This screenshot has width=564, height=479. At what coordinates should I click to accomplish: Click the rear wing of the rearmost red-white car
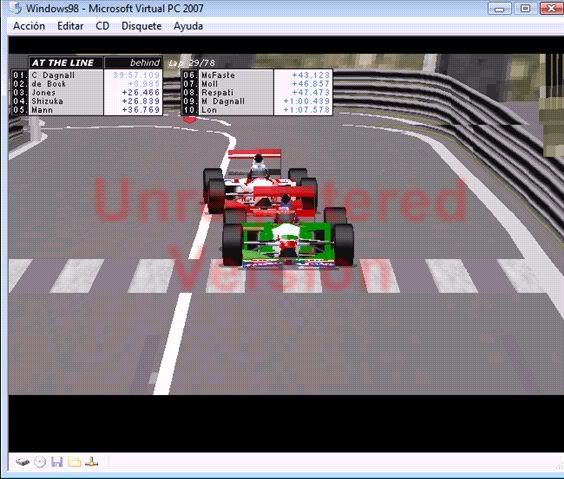[254, 154]
